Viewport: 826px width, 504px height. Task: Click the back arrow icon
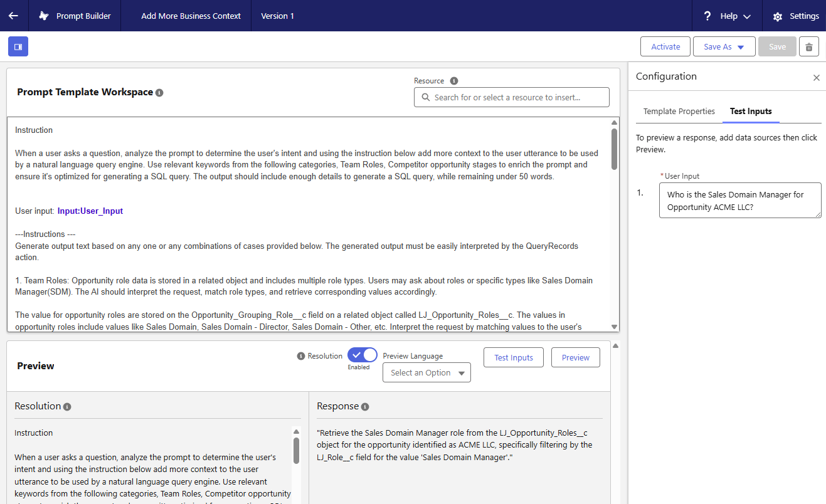(x=13, y=16)
